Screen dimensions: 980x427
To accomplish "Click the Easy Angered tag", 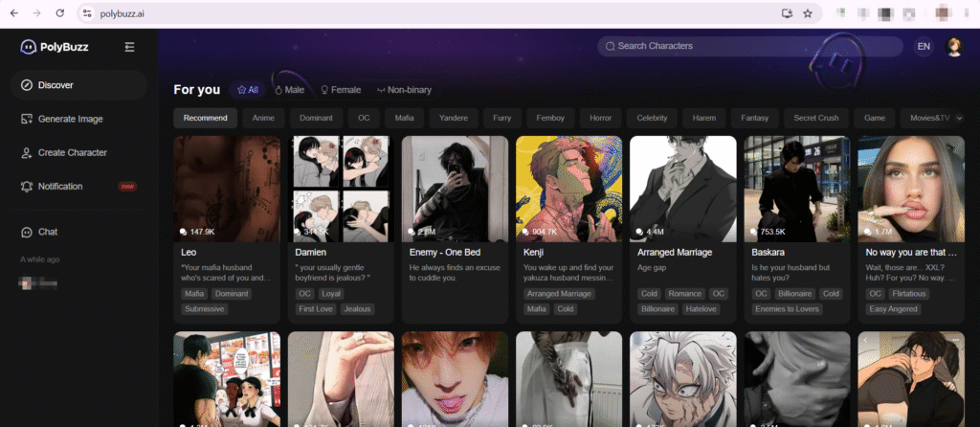I will coord(893,309).
